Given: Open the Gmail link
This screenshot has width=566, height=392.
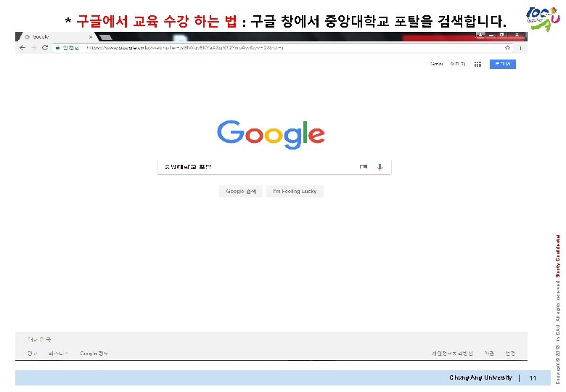Looking at the screenshot, I should pyautogui.click(x=436, y=65).
